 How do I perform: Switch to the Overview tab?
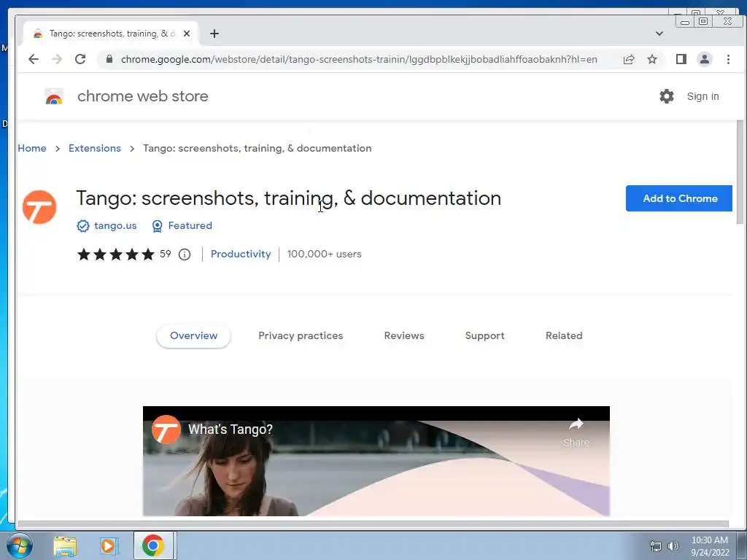tap(193, 335)
